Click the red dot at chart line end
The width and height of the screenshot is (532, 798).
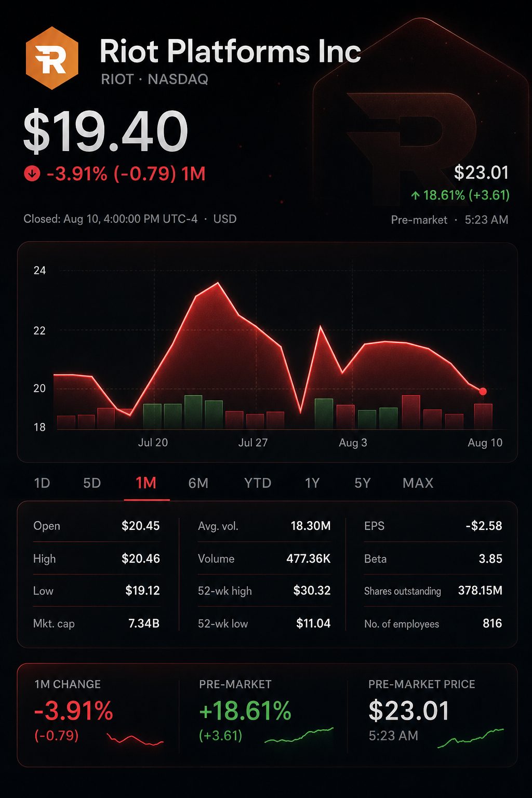483,391
